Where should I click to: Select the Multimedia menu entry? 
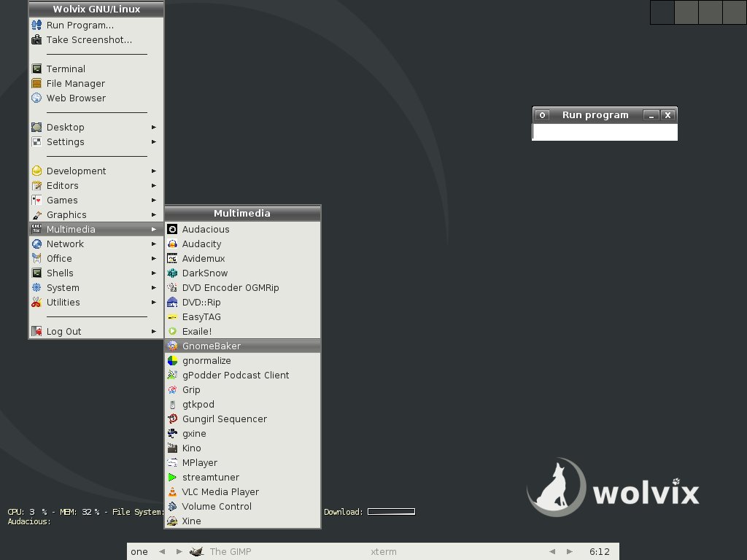[x=96, y=229]
